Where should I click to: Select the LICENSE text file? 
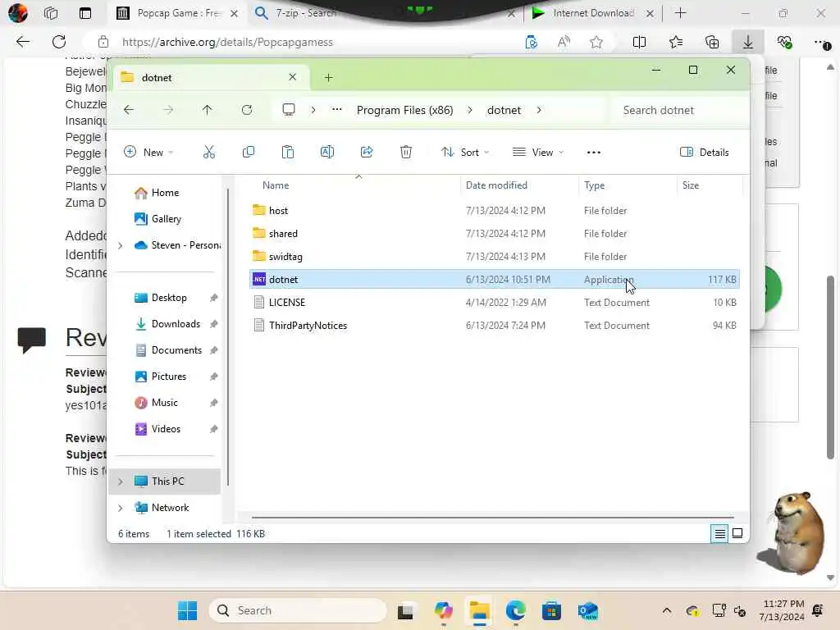(x=494, y=302)
